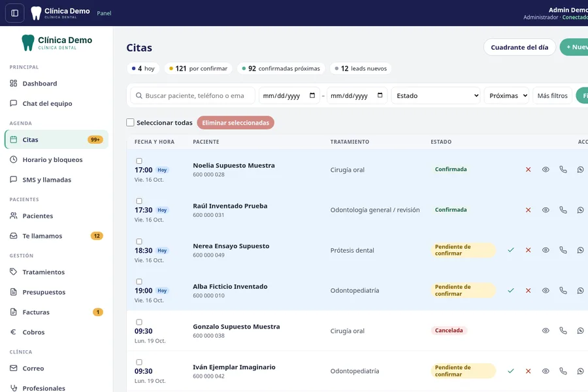The width and height of the screenshot is (588, 392).
Task: Call Gonzalo Supuesto Muestra phone icon
Action: (x=563, y=331)
